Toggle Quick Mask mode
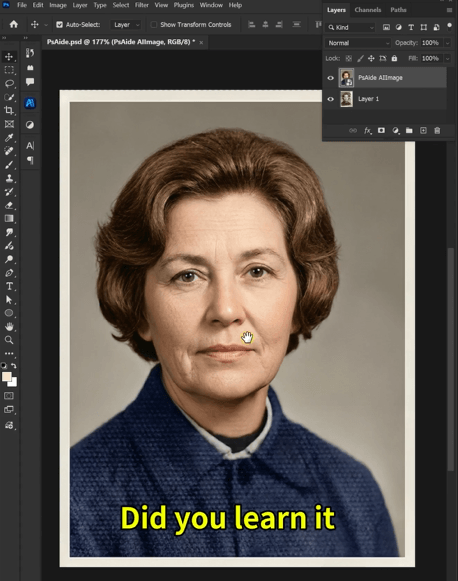458x581 pixels. (x=9, y=396)
